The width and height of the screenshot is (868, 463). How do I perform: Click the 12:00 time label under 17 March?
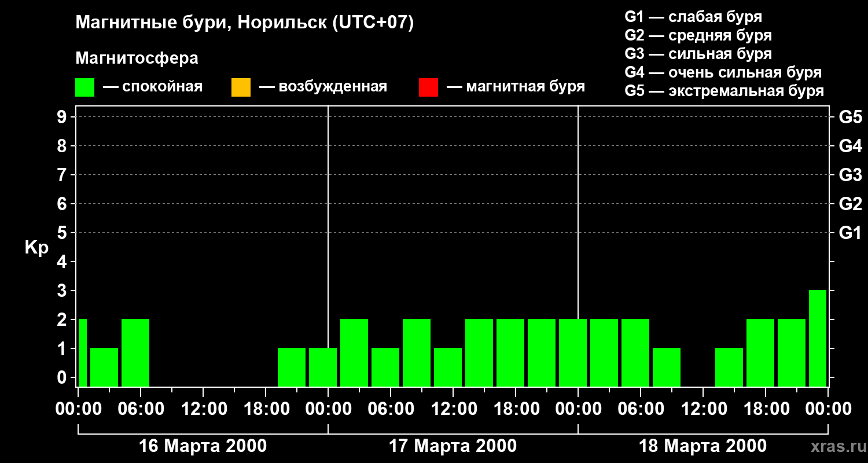click(x=453, y=409)
